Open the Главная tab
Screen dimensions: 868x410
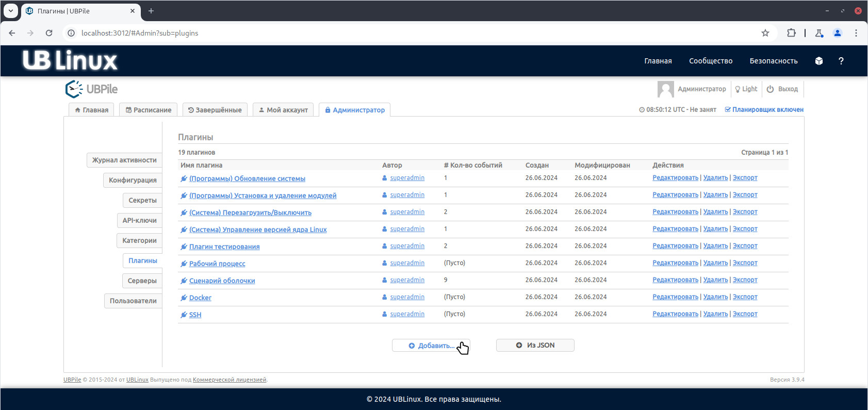pos(91,110)
